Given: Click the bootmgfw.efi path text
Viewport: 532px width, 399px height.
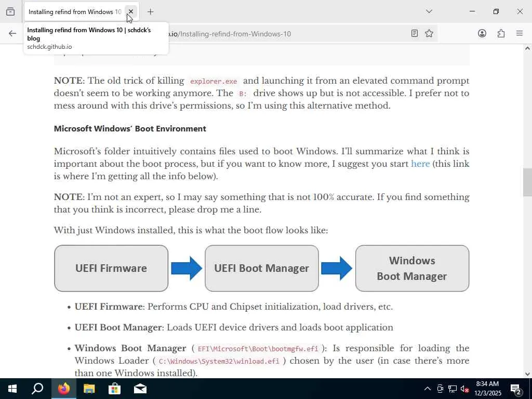Looking at the screenshot, I should (258, 349).
